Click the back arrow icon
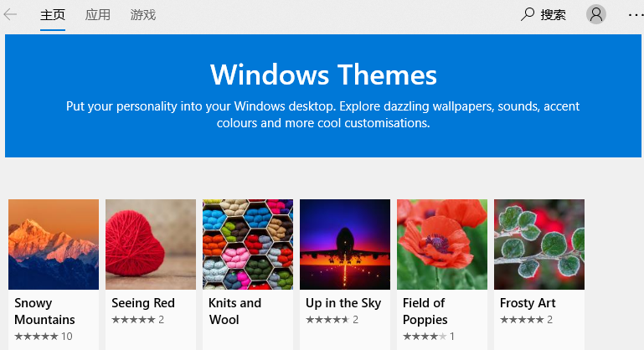644x350 pixels. 11,14
